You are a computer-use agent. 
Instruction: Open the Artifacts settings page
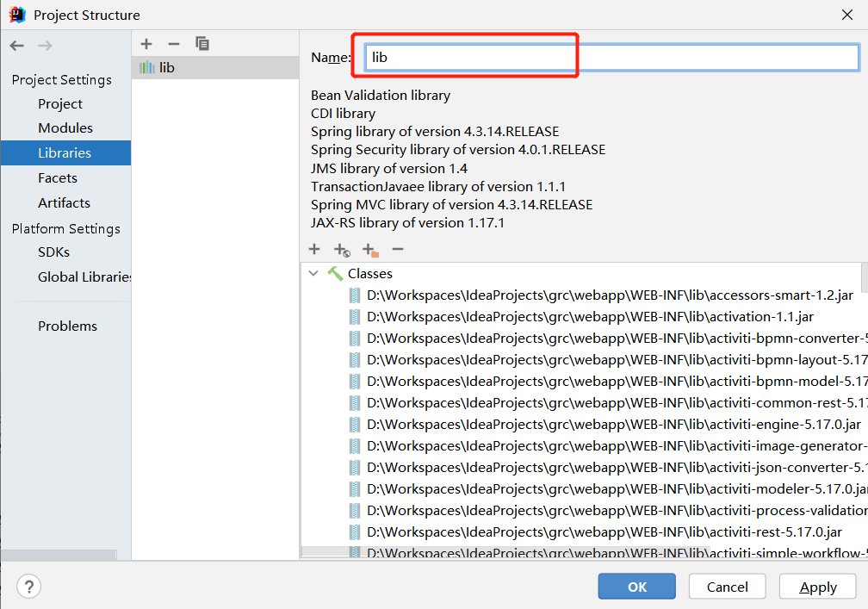[x=65, y=202]
